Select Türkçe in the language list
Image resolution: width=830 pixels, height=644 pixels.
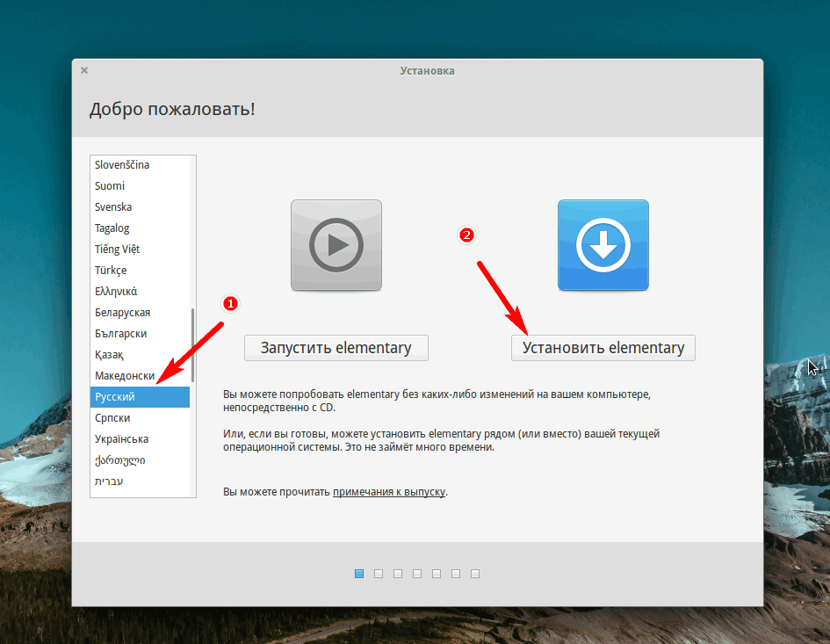click(x=140, y=271)
